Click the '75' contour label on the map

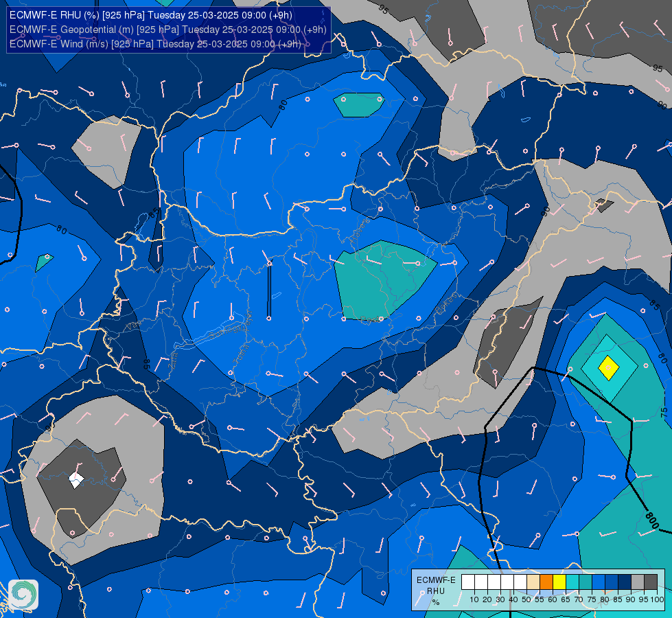click(664, 413)
